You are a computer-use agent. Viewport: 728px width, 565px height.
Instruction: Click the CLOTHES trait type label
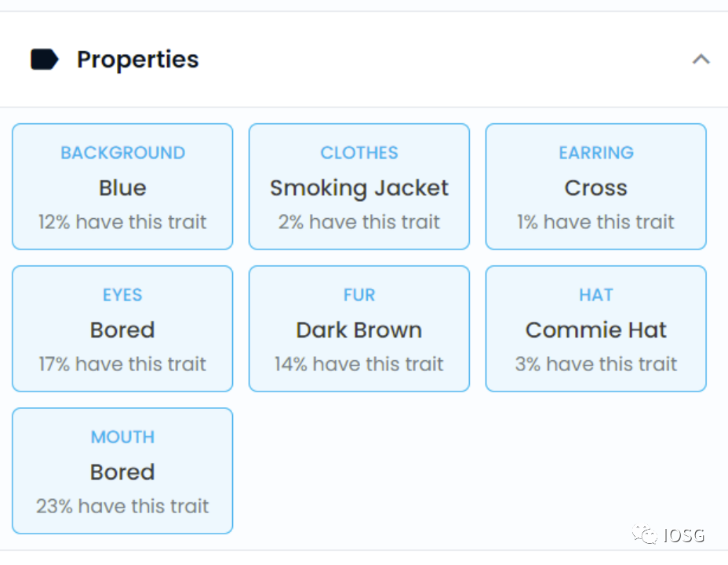(359, 153)
